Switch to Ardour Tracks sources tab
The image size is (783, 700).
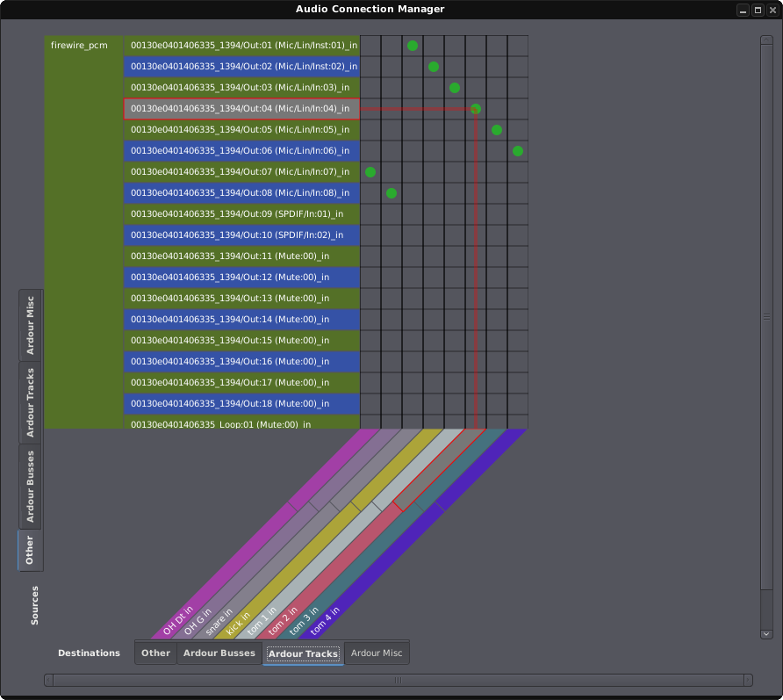31,402
